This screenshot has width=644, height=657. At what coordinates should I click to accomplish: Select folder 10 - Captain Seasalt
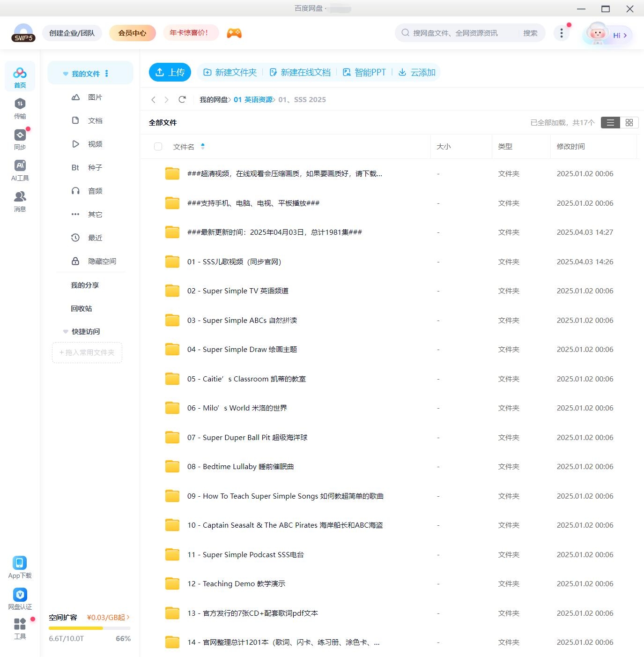[390, 525]
